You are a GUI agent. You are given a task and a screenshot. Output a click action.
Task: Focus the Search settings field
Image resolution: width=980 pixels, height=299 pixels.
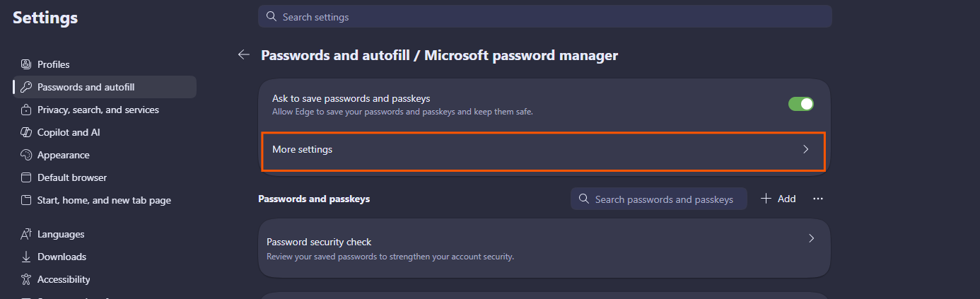click(x=544, y=16)
